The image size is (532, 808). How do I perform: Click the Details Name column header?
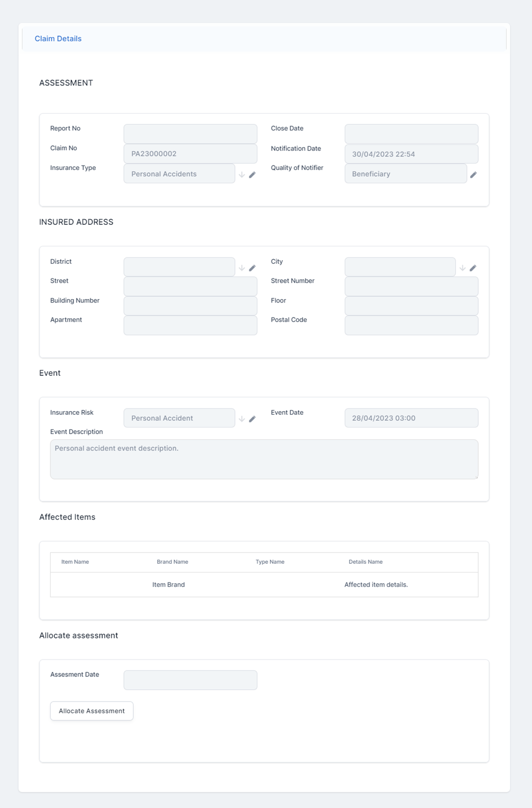click(x=366, y=562)
